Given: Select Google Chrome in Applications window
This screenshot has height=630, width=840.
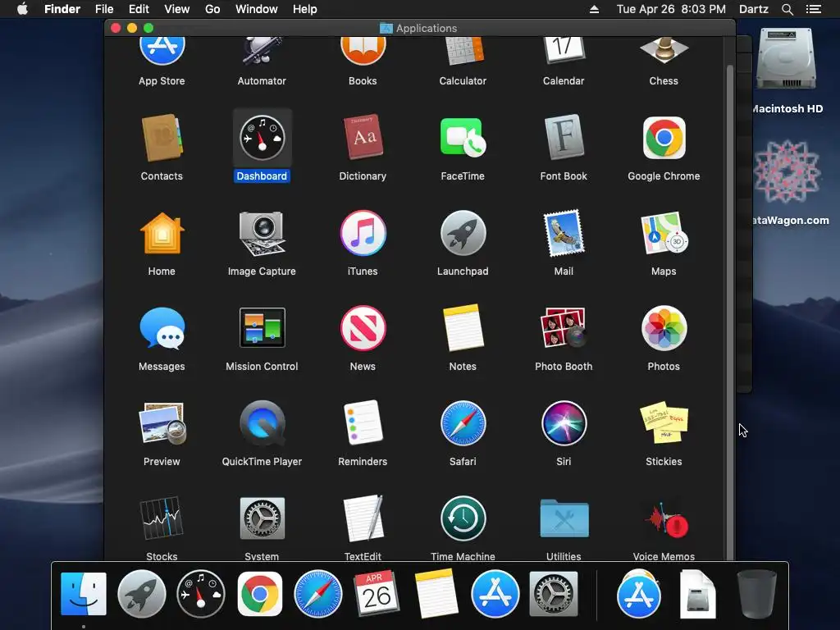Looking at the screenshot, I should coord(664,138).
